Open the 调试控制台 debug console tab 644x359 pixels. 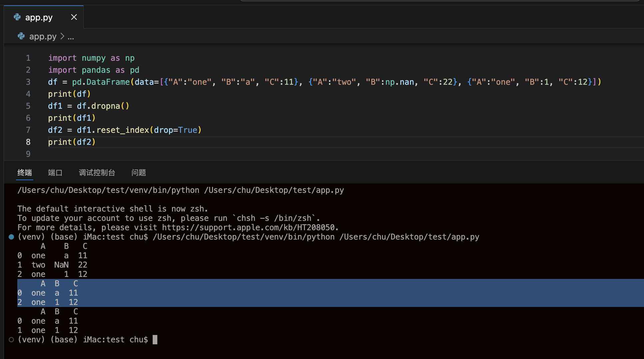coord(97,172)
